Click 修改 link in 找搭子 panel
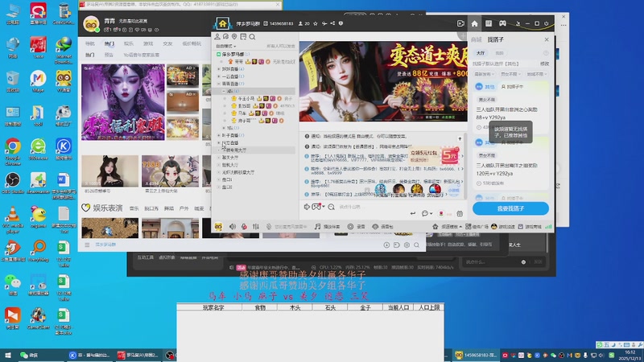Viewport: 644px width, 362px height. [544, 64]
